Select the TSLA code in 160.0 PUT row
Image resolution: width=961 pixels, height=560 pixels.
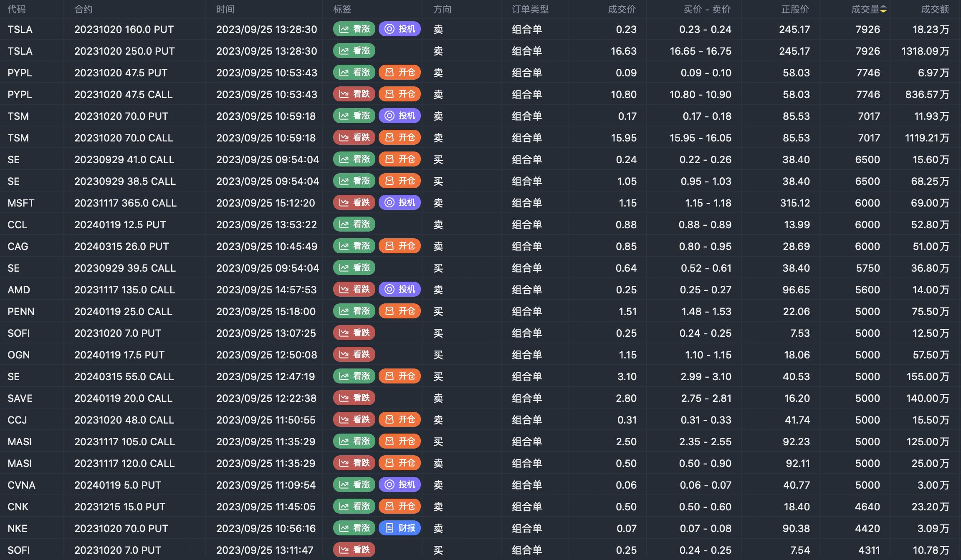pyautogui.click(x=20, y=29)
